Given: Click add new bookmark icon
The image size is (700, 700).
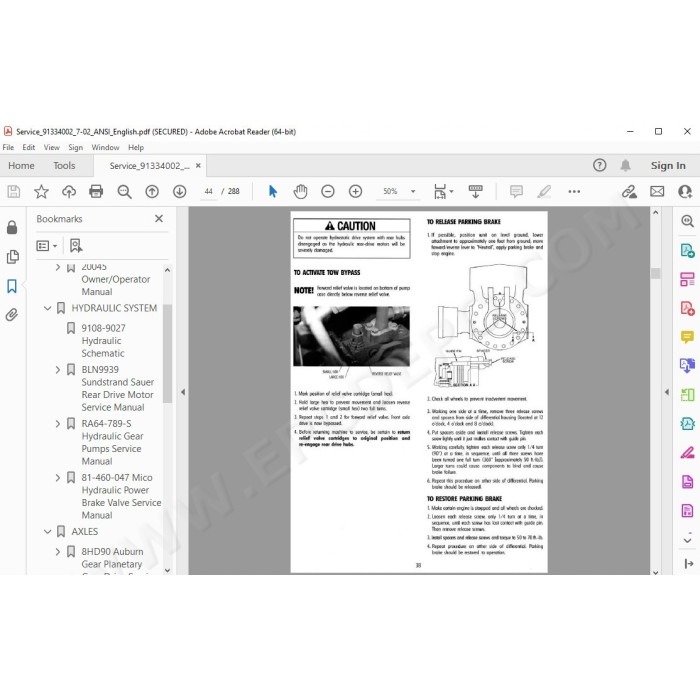Looking at the screenshot, I should point(76,246).
